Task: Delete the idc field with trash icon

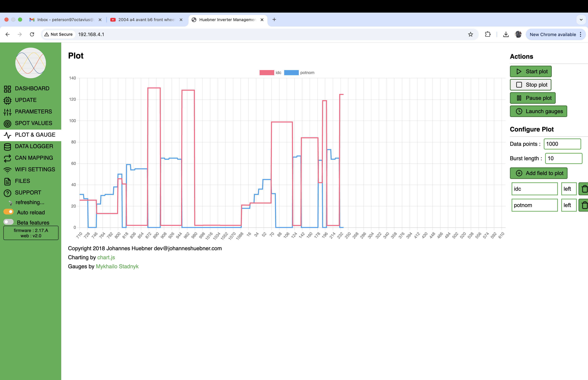Action: click(584, 189)
